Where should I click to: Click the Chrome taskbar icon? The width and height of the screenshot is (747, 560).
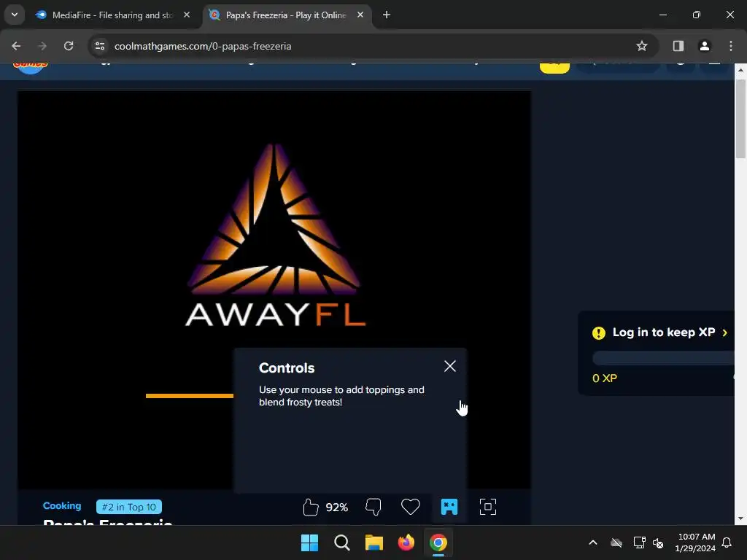pyautogui.click(x=438, y=542)
